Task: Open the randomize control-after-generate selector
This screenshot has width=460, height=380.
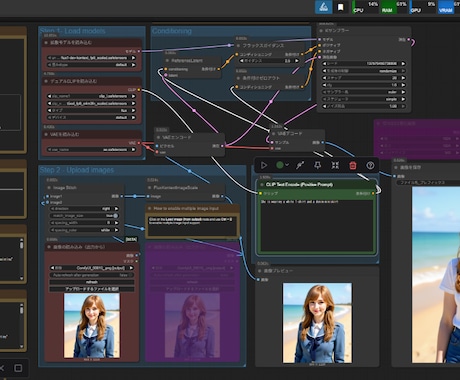Action: [364, 71]
